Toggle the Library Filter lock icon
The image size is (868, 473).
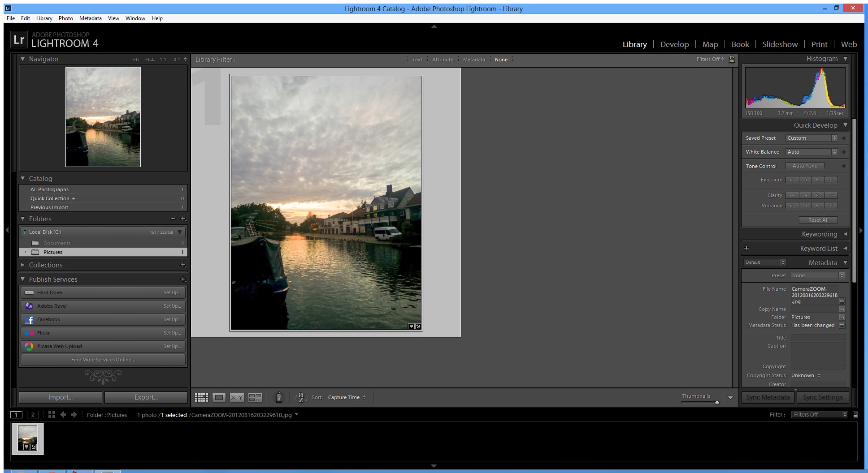[732, 59]
